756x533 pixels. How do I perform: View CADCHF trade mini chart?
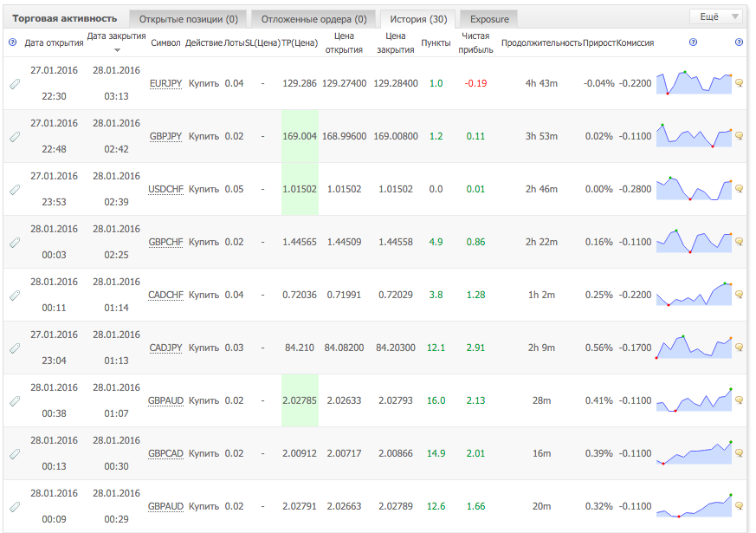[695, 295]
